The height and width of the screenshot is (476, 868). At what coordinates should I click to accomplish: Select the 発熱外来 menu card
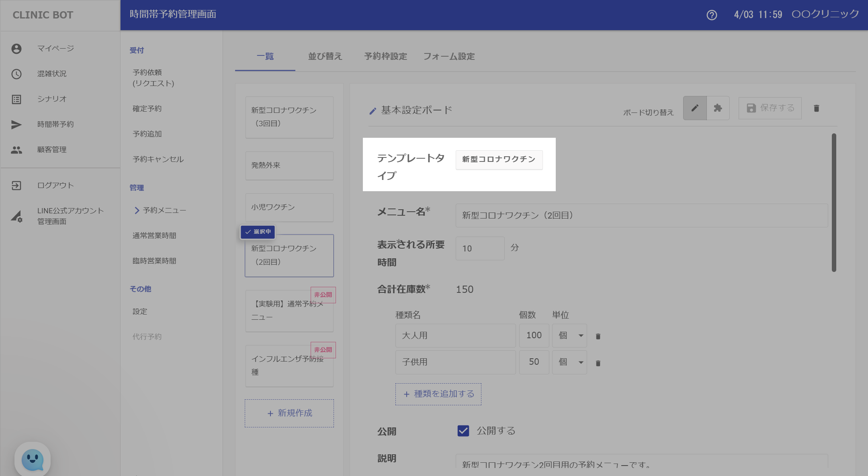289,165
